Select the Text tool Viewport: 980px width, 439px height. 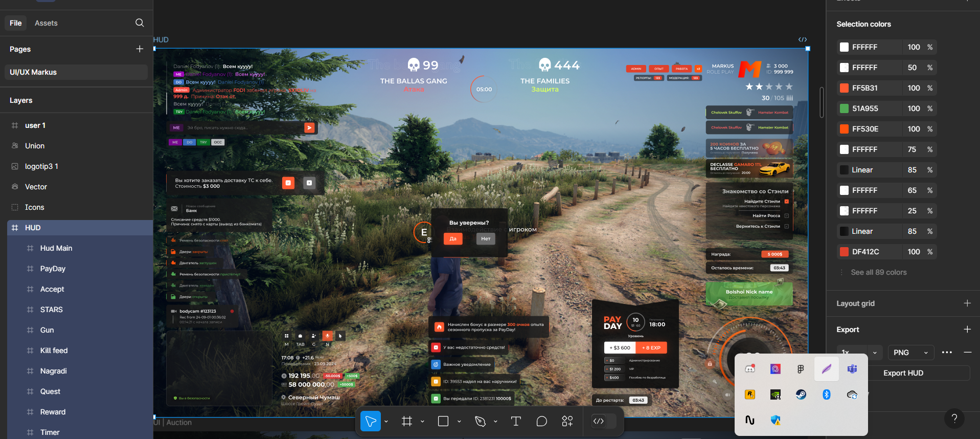[x=516, y=421]
